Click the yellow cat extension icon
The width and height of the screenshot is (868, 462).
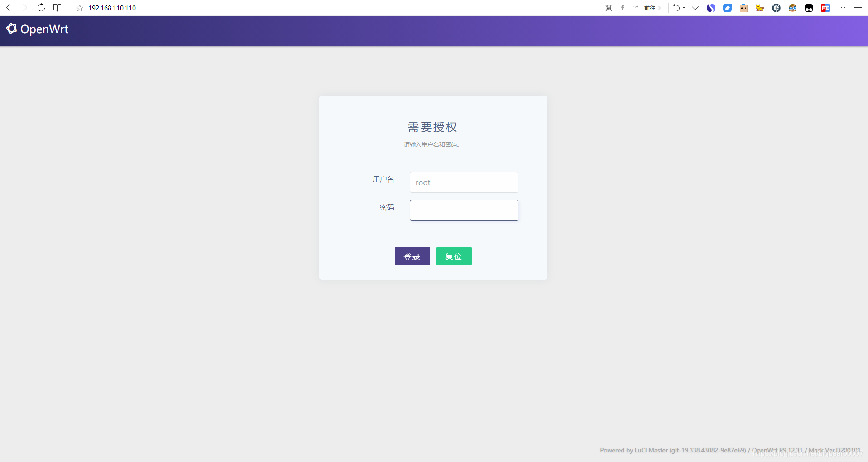760,8
